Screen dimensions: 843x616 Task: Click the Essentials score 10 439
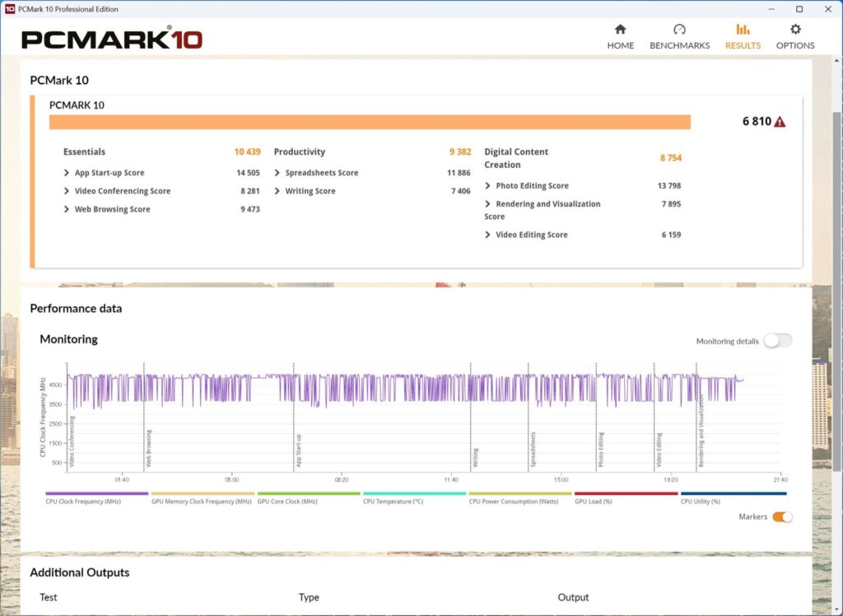247,152
